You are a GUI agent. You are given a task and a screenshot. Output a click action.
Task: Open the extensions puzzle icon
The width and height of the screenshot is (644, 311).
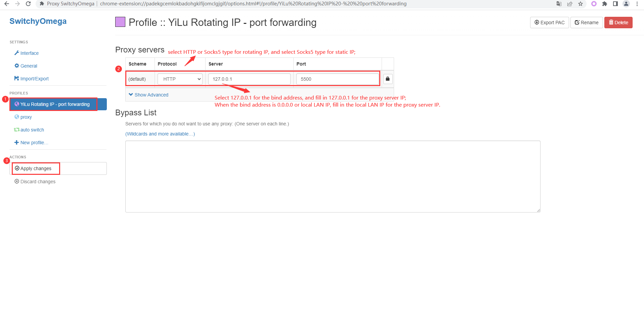tap(605, 4)
